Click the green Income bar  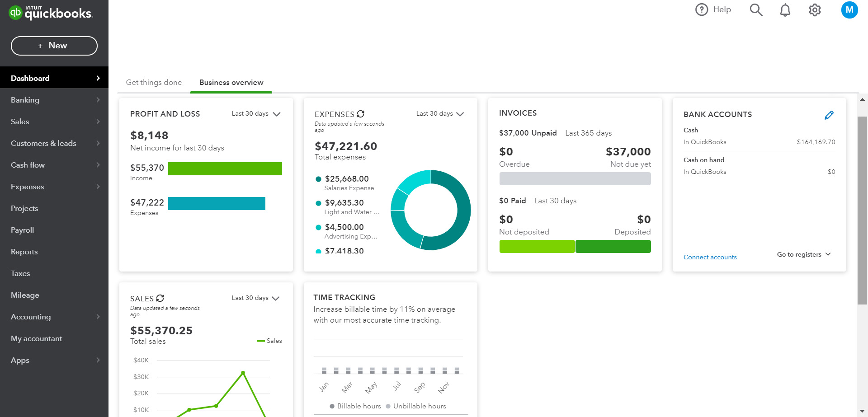(x=225, y=169)
